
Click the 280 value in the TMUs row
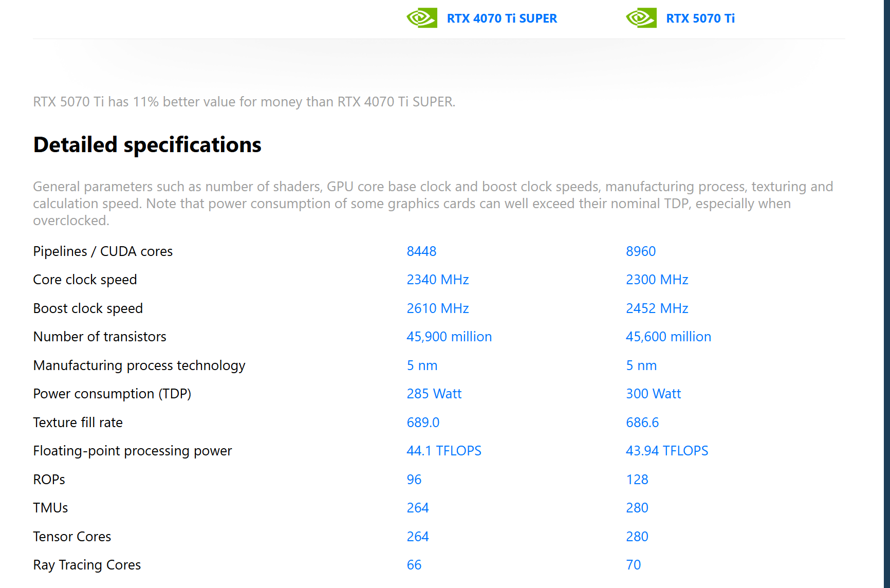coord(637,508)
